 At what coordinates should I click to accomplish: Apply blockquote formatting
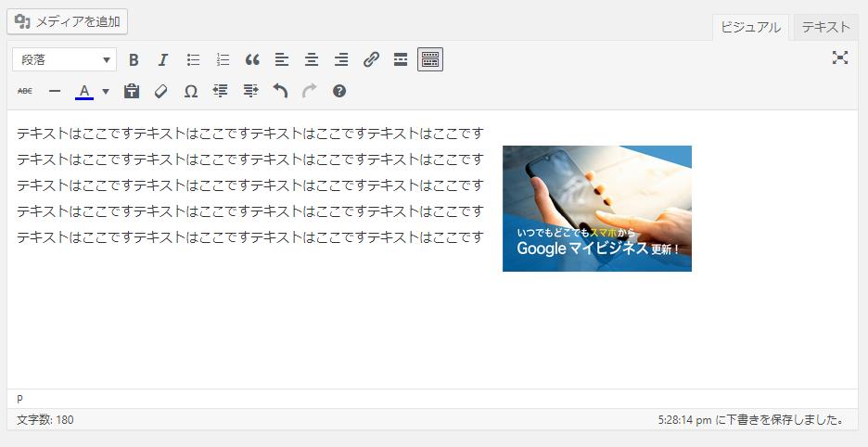(252, 59)
